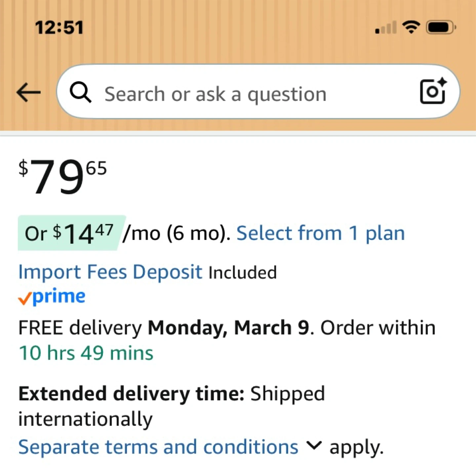Tap the 12:51 clock in status bar

59,27
